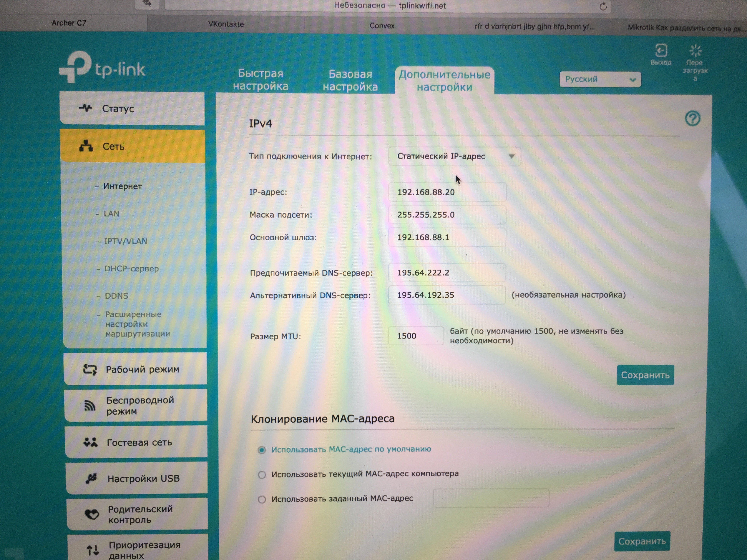This screenshot has width=747, height=560.
Task: Open Статус menu section
Action: (x=132, y=108)
